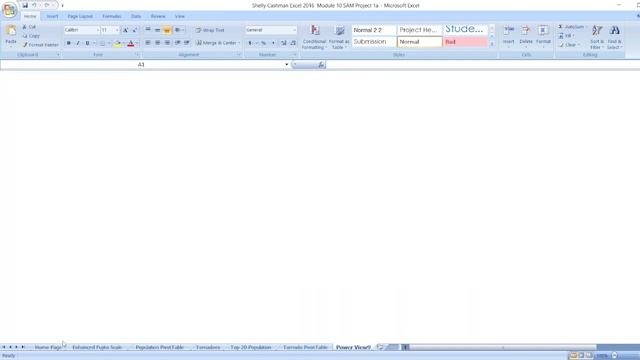Click the Name Box field
The height and width of the screenshot is (360, 640).
point(142,64)
